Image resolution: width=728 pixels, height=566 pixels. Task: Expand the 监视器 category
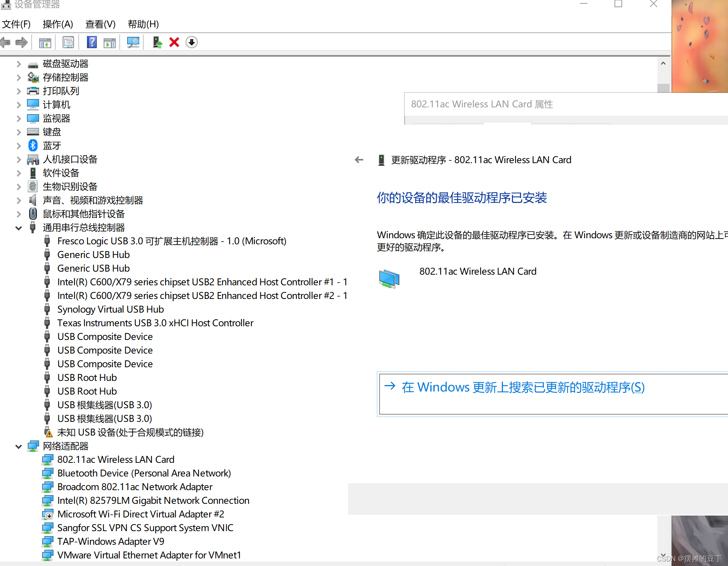pyautogui.click(x=19, y=118)
